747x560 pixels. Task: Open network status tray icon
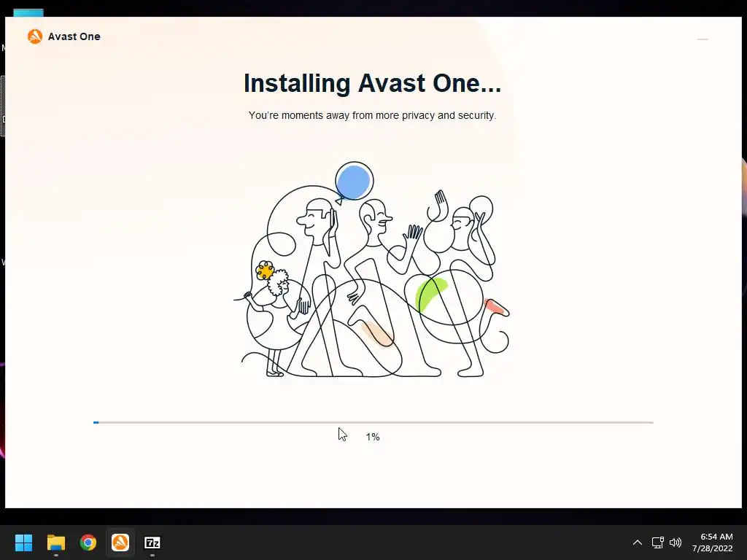point(658,542)
